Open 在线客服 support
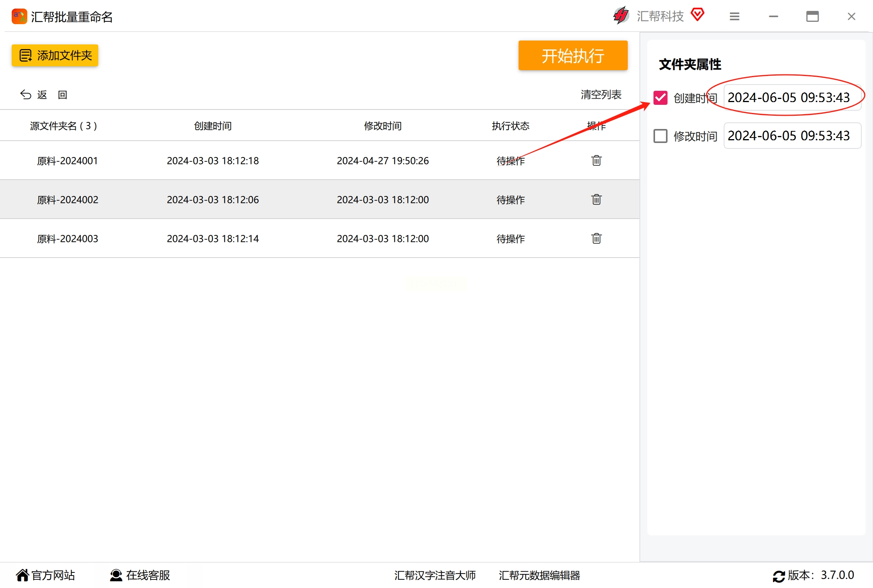 (140, 575)
